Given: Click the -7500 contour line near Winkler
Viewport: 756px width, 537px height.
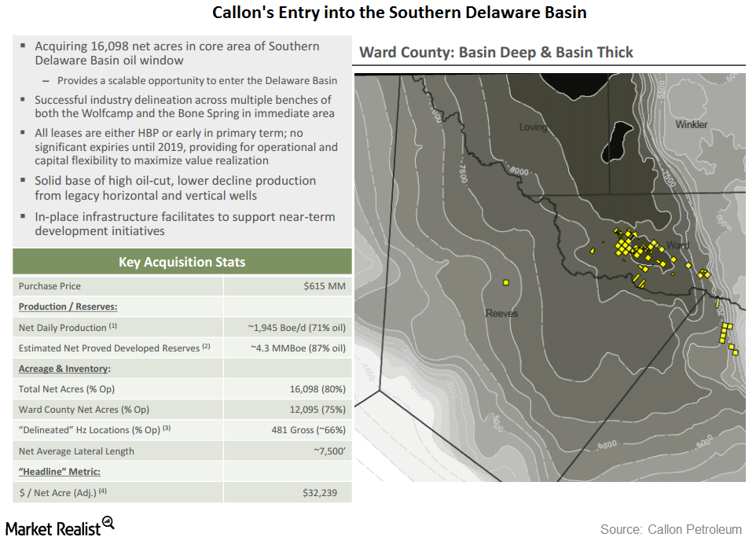Looking at the screenshot, I should 668,175.
